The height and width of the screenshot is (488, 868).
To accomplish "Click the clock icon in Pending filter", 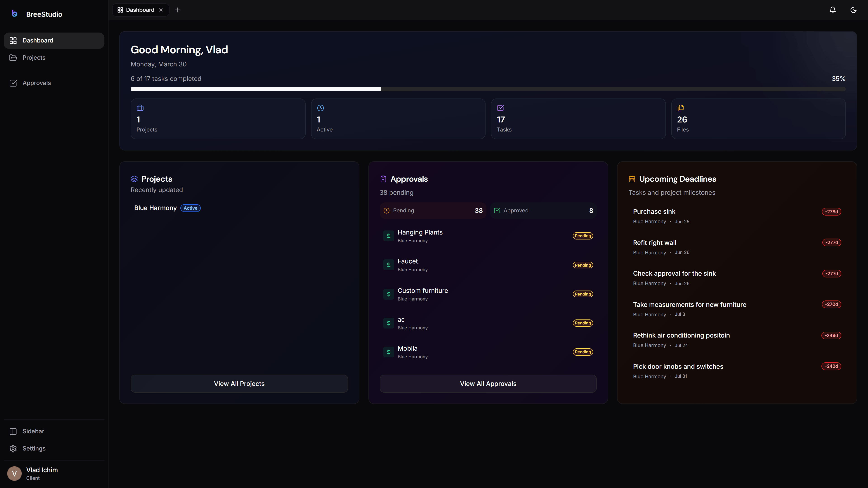I will (x=387, y=211).
